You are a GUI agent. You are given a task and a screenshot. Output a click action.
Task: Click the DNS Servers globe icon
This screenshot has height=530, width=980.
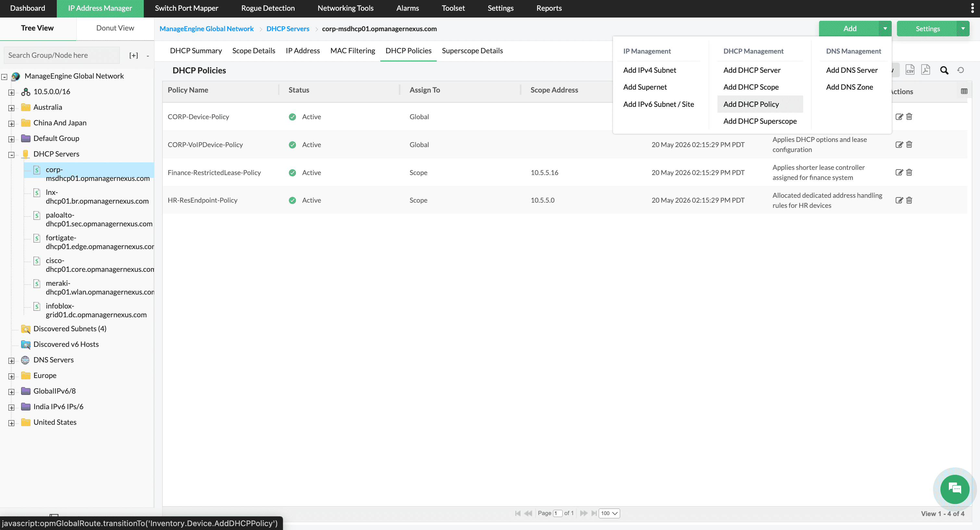point(25,360)
